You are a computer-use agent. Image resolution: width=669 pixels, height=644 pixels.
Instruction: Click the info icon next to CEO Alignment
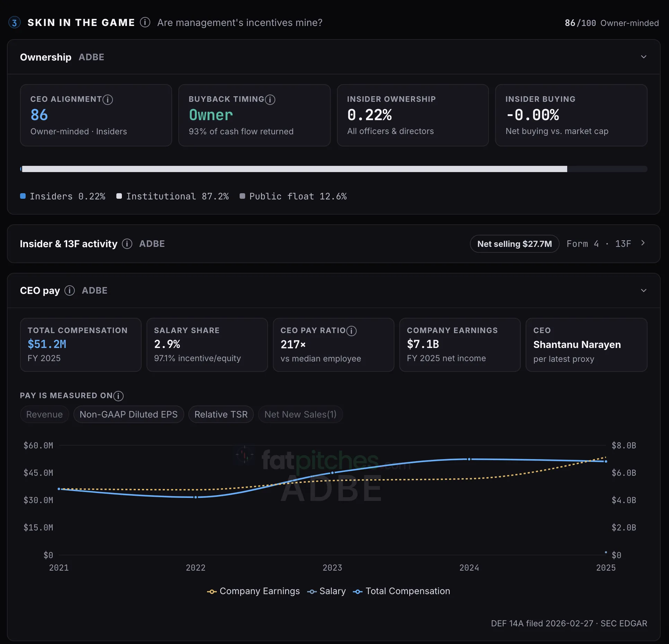pyautogui.click(x=108, y=100)
